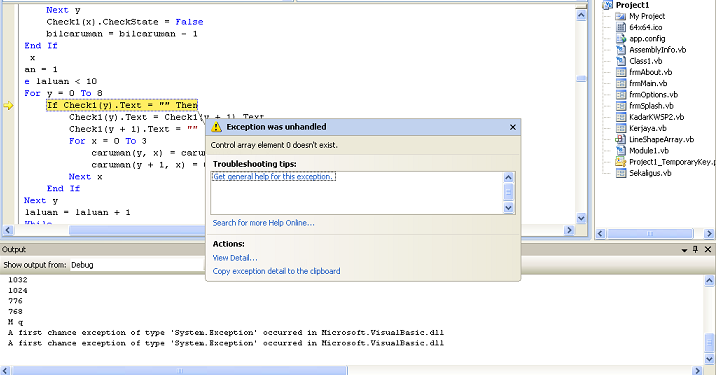Image resolution: width=717 pixels, height=375 pixels.
Task: Open the Project1 root node icon
Action: (x=608, y=5)
